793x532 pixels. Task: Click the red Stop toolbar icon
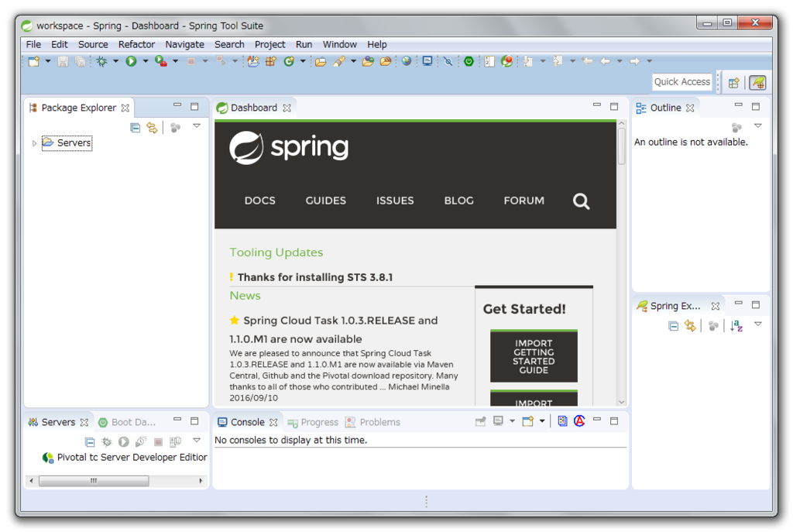(191, 61)
